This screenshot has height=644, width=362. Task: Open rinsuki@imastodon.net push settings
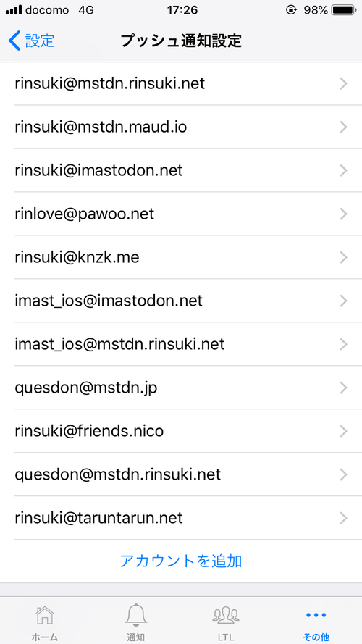tap(181, 170)
